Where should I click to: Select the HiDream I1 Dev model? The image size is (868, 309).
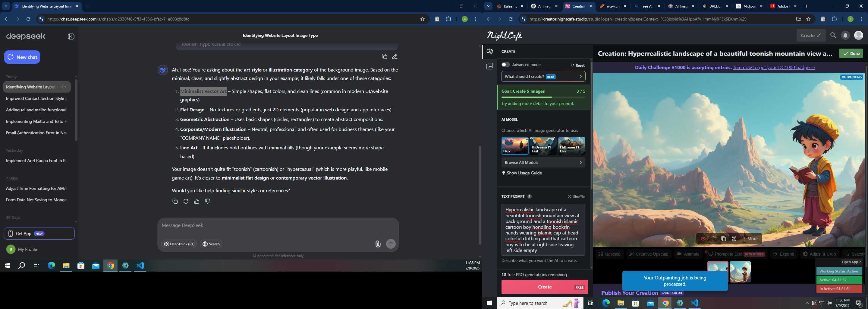(x=571, y=146)
